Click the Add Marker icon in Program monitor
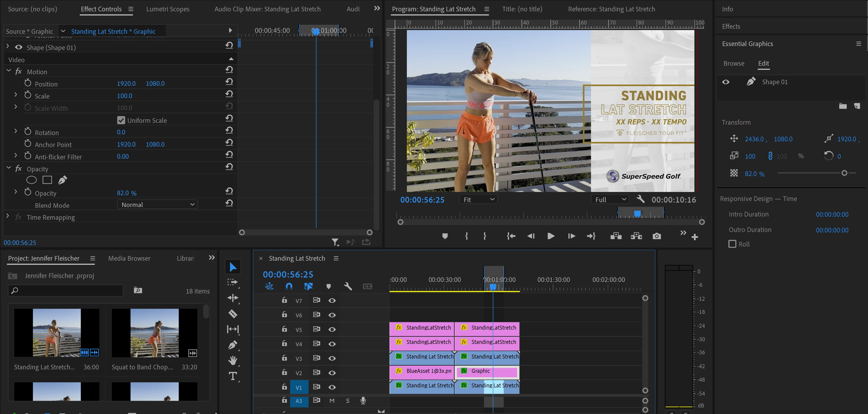Viewport: 868px width, 414px height. [x=445, y=236]
